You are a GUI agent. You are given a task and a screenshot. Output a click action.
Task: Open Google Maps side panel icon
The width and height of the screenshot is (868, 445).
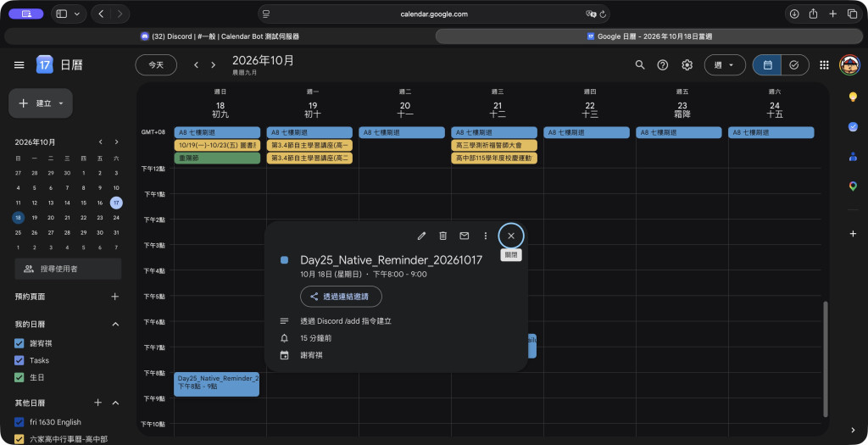point(853,186)
